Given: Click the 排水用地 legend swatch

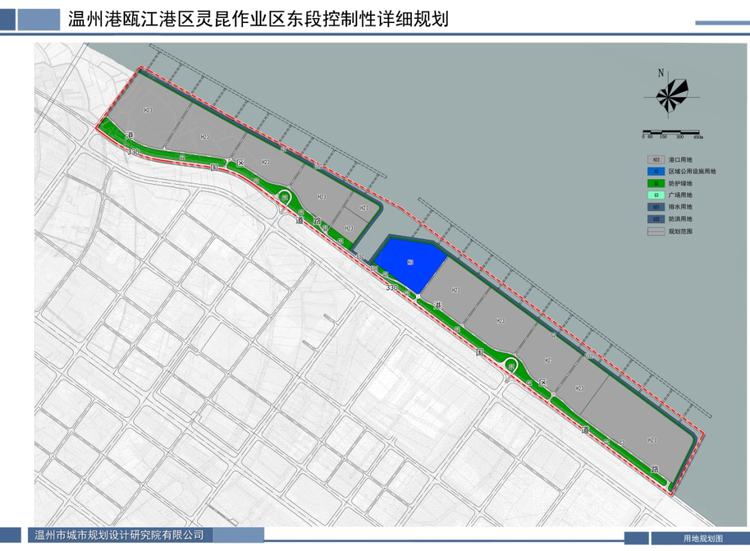Looking at the screenshot, I should (x=655, y=208).
